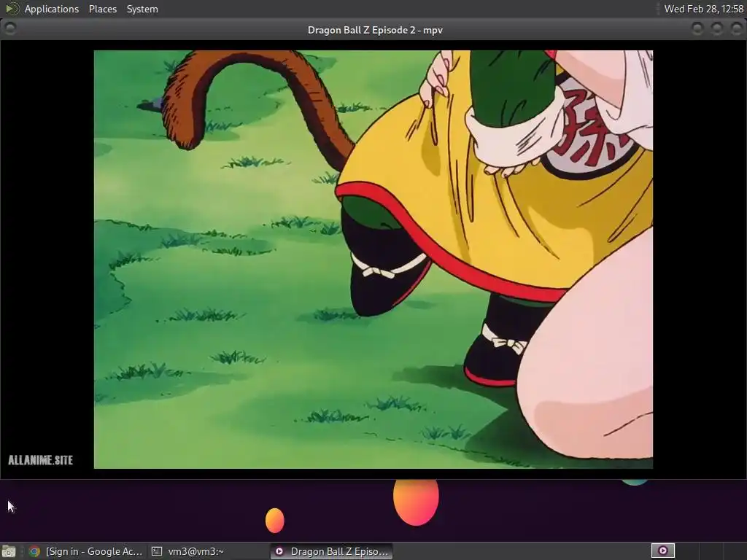Click the Dragon Ball Z Episode taskbar button
Viewport: 747px width, 560px height.
click(332, 551)
